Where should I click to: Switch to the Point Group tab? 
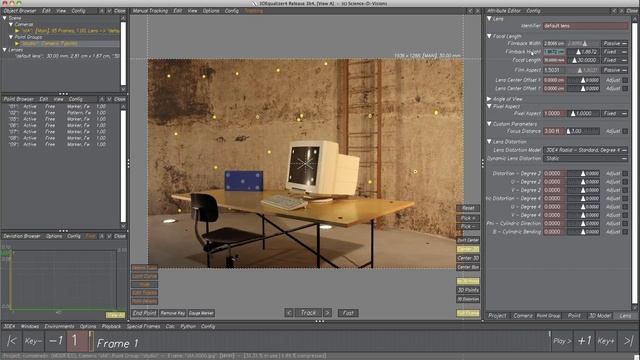pyautogui.click(x=548, y=316)
